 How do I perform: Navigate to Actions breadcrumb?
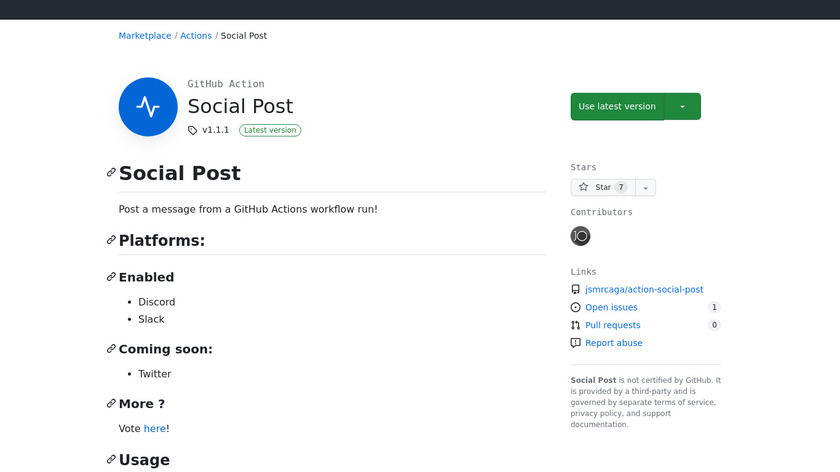click(x=196, y=36)
